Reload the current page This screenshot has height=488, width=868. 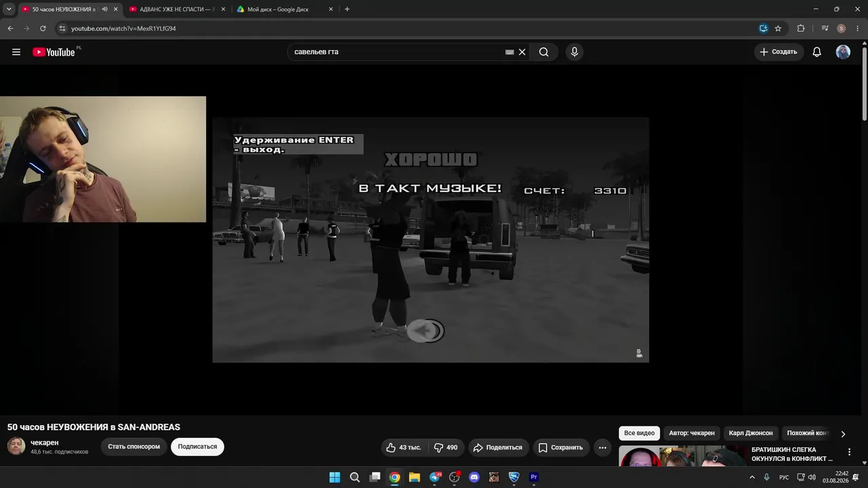coord(43,28)
